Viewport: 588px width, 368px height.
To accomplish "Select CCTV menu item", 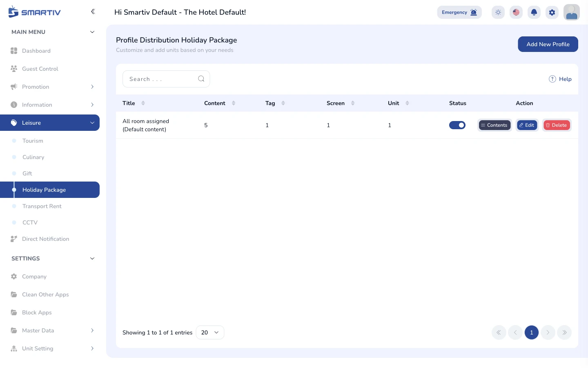I will click(x=50, y=222).
